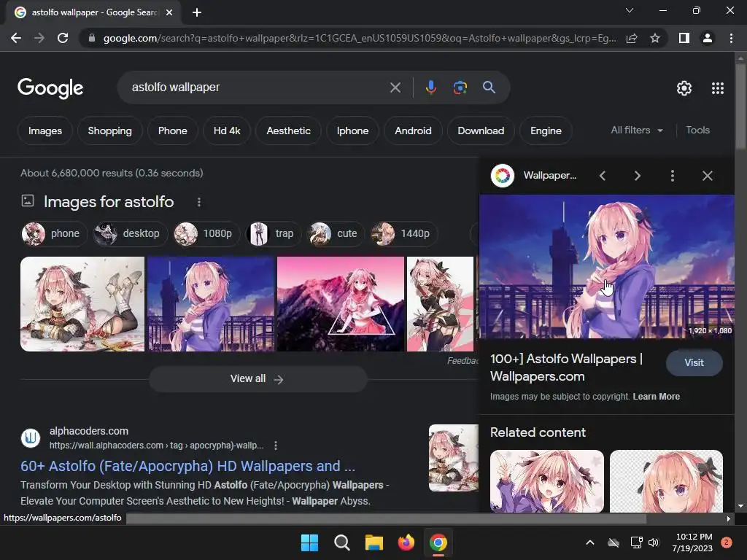Show hidden system tray icons
Viewport: 747px width, 560px height.
point(589,542)
